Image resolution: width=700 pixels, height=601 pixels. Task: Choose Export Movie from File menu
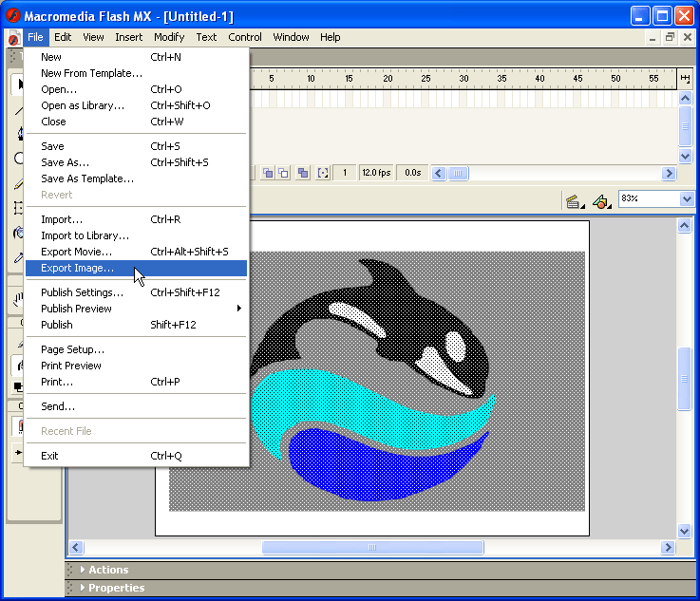click(x=136, y=252)
